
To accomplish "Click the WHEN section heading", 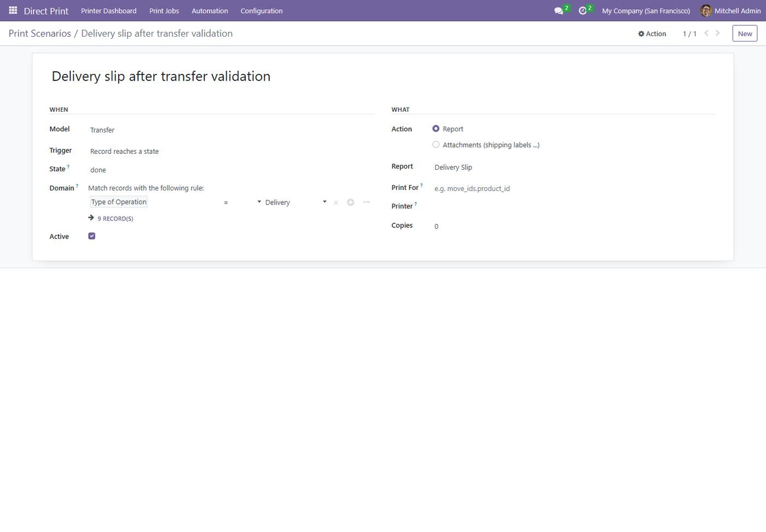I will pos(59,109).
